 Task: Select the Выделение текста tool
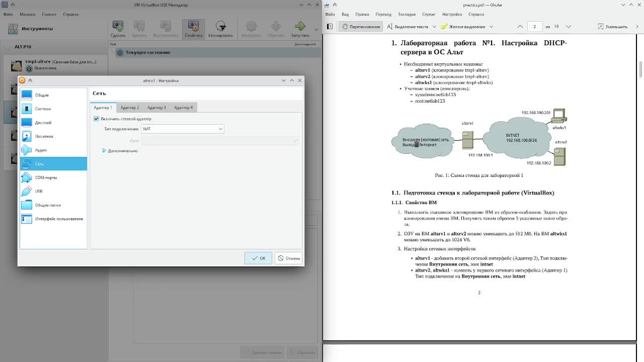tap(407, 27)
